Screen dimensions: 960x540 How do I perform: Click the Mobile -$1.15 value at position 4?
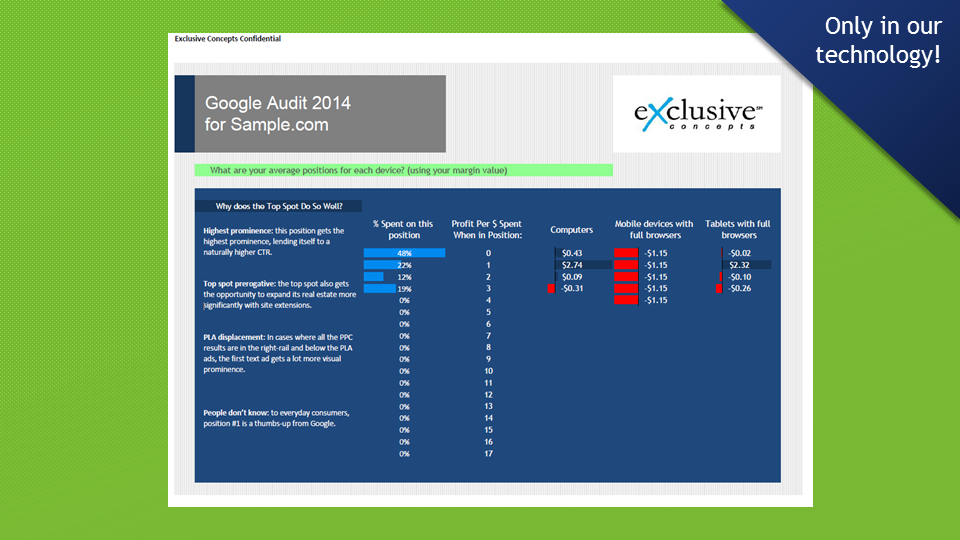[656, 300]
